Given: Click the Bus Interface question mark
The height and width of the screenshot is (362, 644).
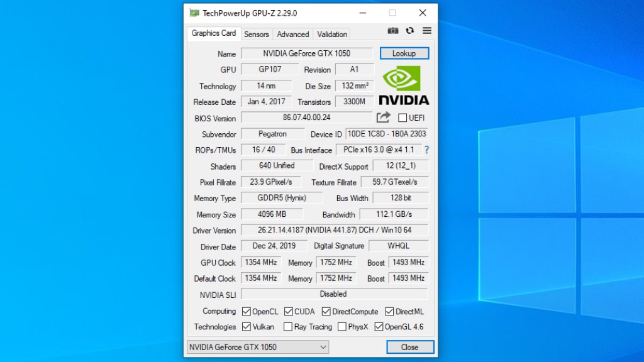Looking at the screenshot, I should pos(427,150).
